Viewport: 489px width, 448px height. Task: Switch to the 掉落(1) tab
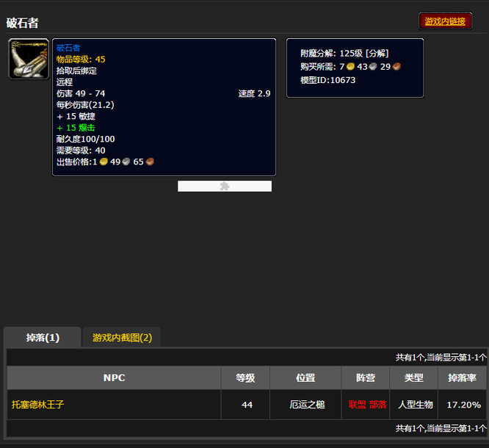pos(43,338)
